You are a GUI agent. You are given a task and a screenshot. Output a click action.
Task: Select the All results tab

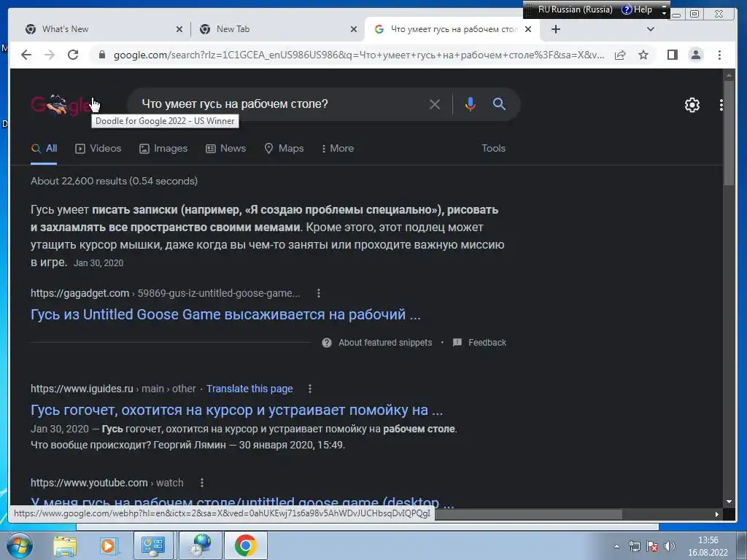[x=44, y=148]
